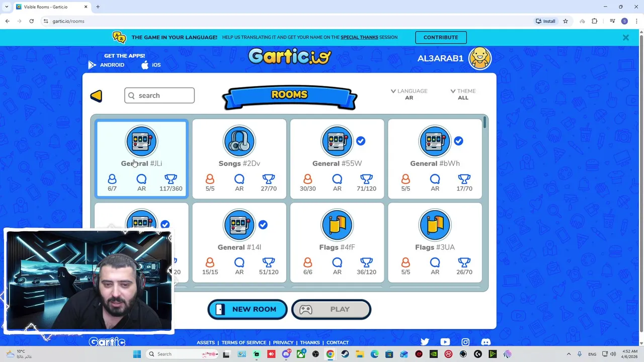Open the General #JLi room card
644x362 pixels.
click(141, 158)
